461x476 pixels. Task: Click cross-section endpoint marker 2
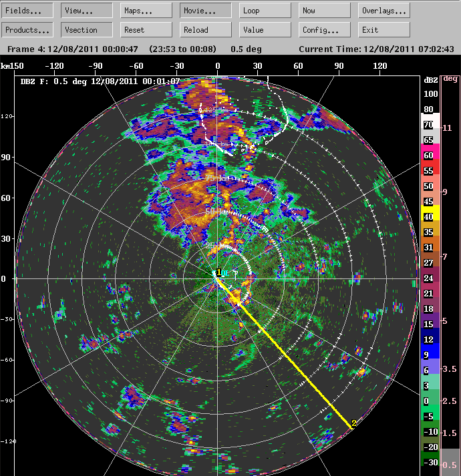pos(353,423)
